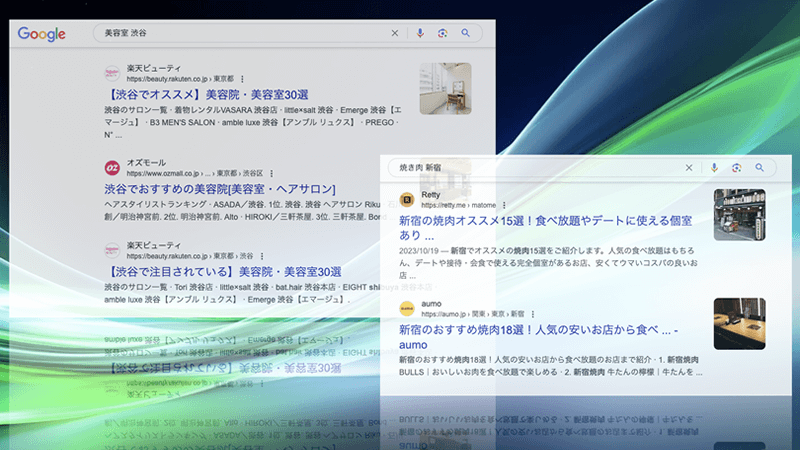Clear the "焼き肉 新宿" search query
Image resolution: width=800 pixels, height=450 pixels.
click(x=688, y=168)
